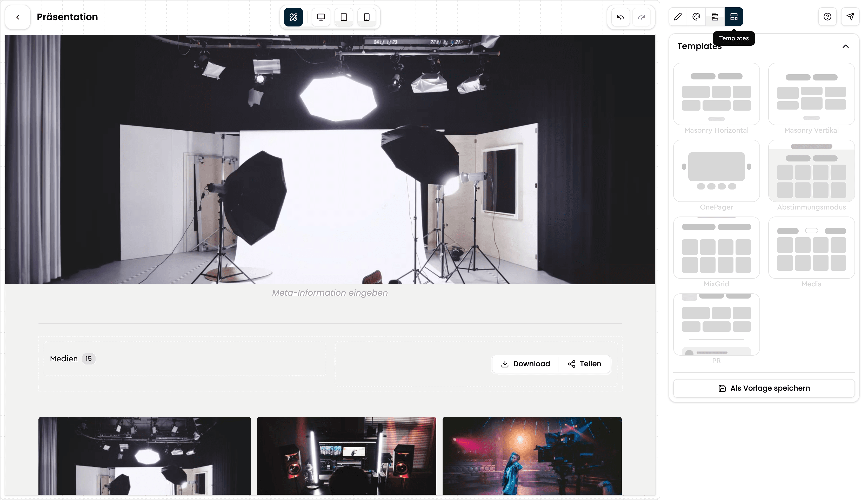The image size is (868, 500).
Task: Collapse the Templates section chevron
Action: point(845,46)
